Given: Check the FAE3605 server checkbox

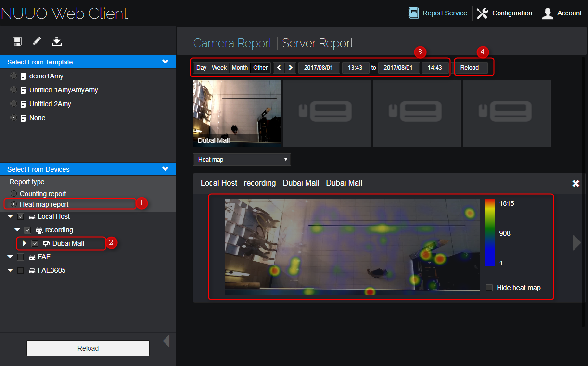Looking at the screenshot, I should coord(20,270).
